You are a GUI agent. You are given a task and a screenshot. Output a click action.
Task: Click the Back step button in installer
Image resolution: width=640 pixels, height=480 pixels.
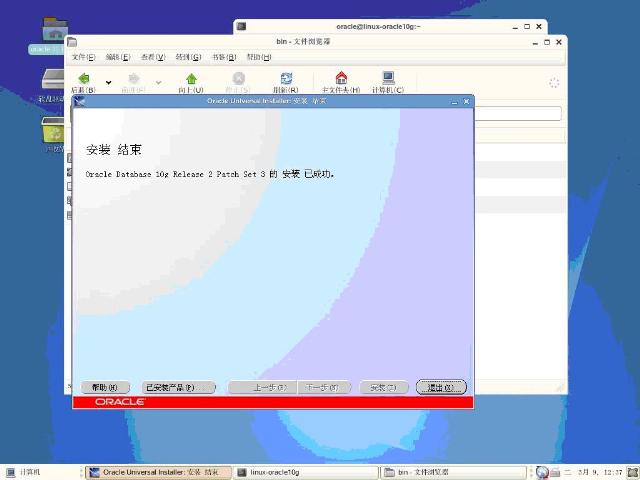pos(262,387)
